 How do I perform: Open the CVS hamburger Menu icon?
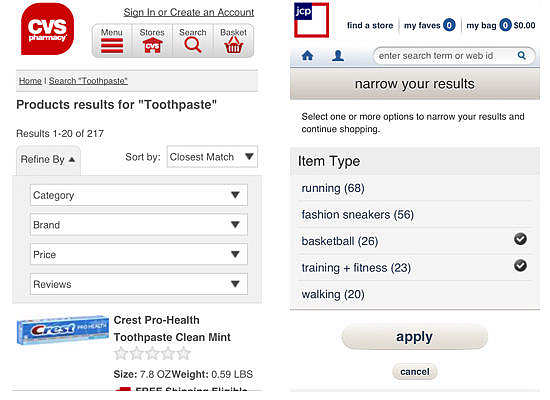coord(112,46)
